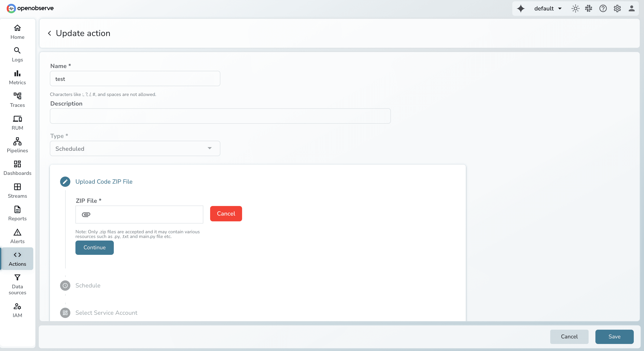Open organization settings gear

(617, 8)
